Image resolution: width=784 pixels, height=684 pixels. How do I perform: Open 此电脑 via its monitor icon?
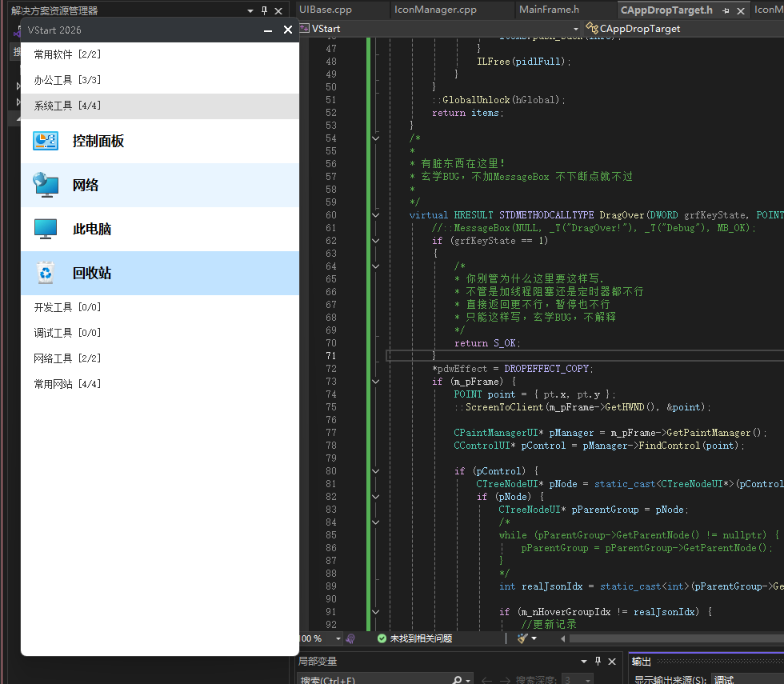[46, 229]
